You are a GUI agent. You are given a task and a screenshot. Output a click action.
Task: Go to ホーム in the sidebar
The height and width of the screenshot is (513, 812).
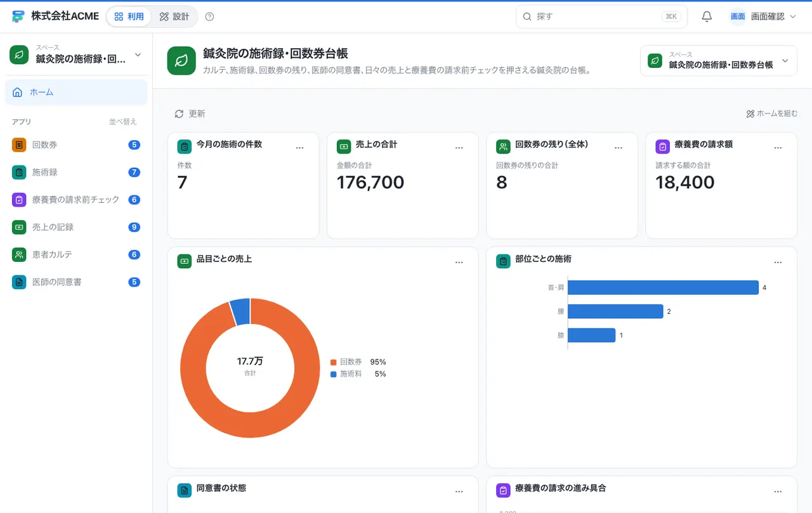point(76,93)
